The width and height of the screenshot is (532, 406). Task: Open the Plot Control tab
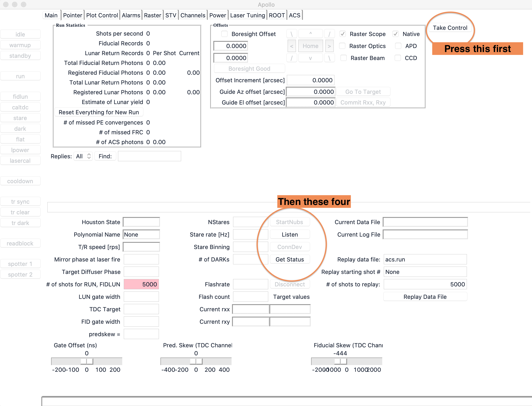(x=102, y=15)
